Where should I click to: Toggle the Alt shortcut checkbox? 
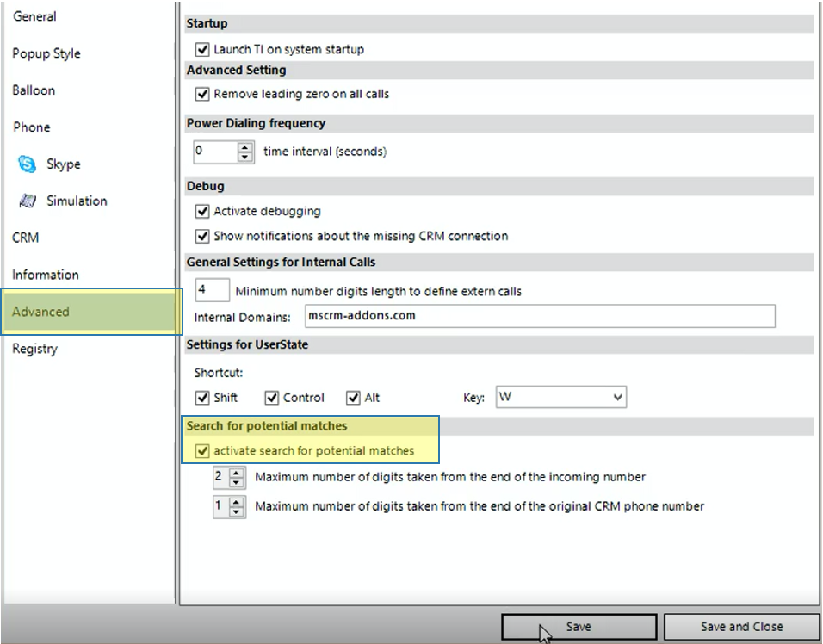tap(353, 398)
